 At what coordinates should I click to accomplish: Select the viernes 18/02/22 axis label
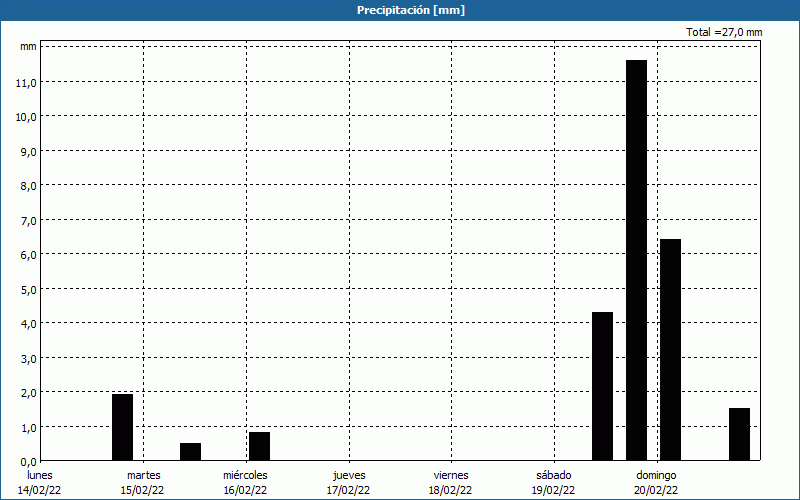click(x=451, y=483)
